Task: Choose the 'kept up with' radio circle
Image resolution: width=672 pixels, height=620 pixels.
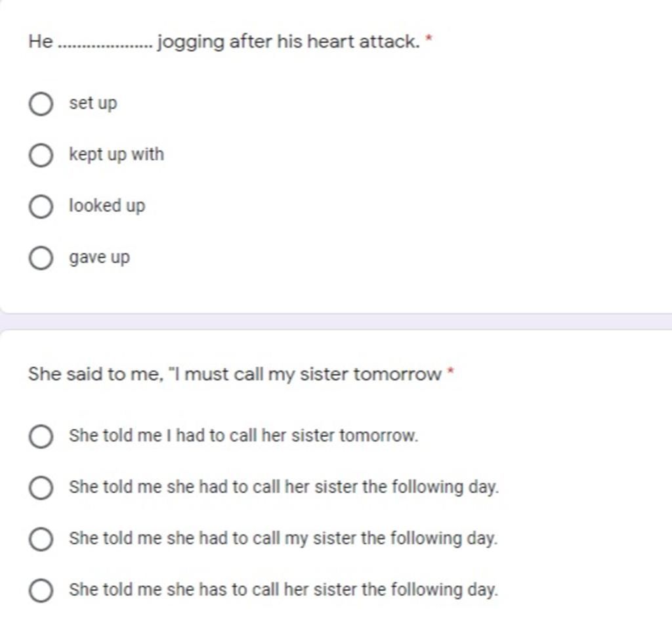Action: pyautogui.click(x=41, y=155)
